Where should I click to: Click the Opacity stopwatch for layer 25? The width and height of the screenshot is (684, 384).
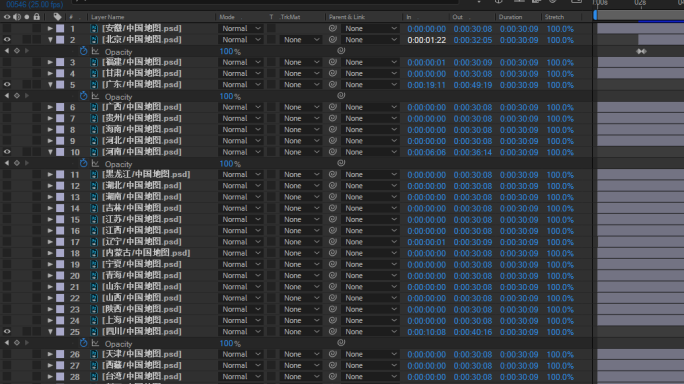[83, 343]
